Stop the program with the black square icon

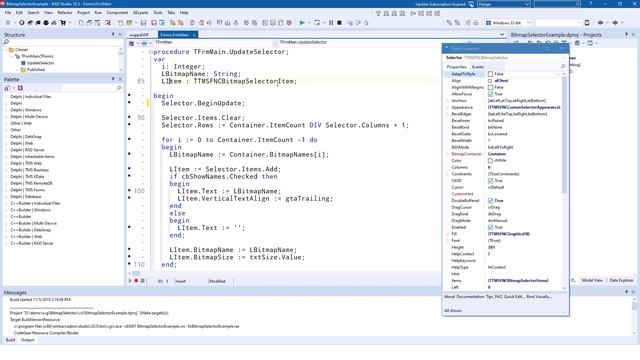(x=339, y=23)
